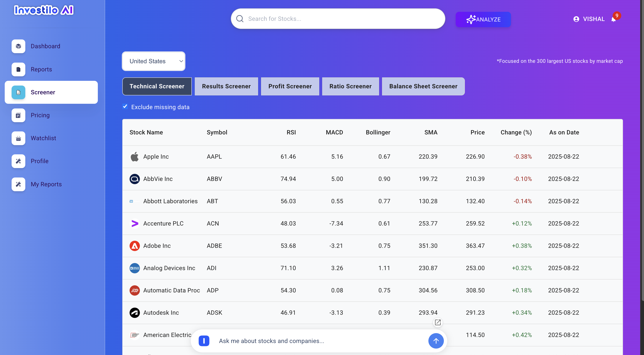
Task: Click the Adobe logo in the table
Action: [135, 246]
